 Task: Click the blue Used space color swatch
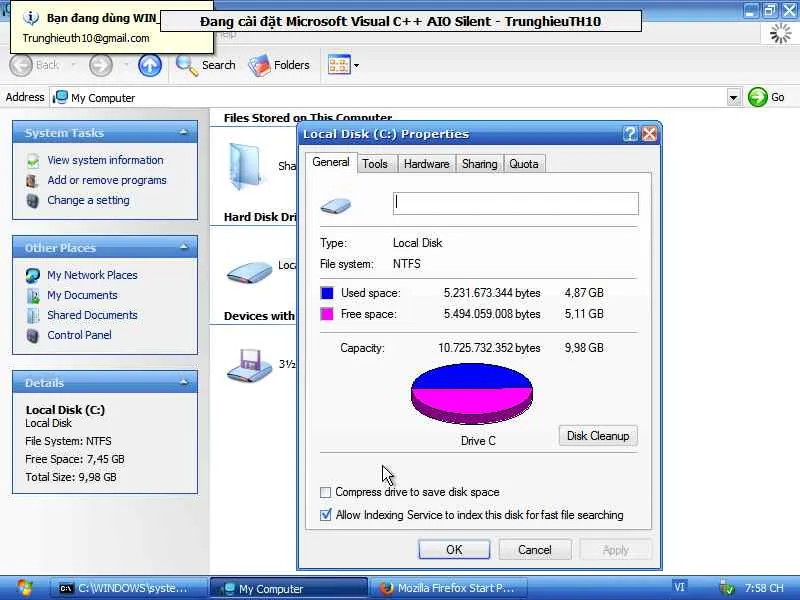(327, 293)
